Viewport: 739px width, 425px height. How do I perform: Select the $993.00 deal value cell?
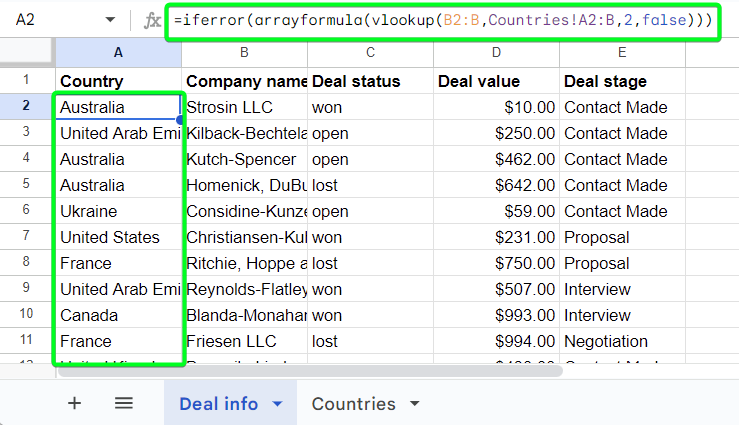(496, 315)
